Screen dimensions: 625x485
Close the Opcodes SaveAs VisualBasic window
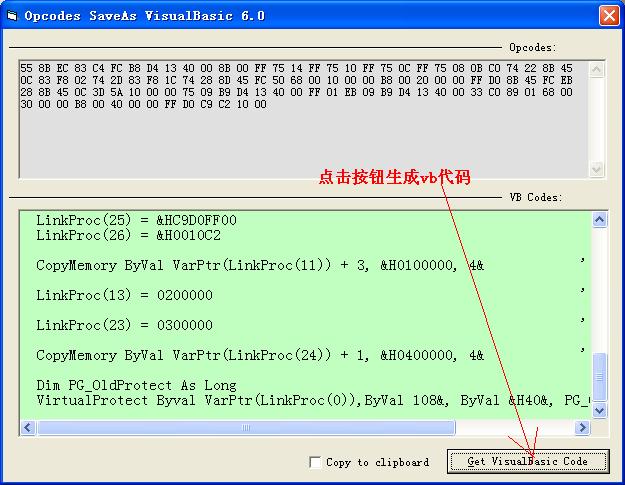(x=607, y=15)
